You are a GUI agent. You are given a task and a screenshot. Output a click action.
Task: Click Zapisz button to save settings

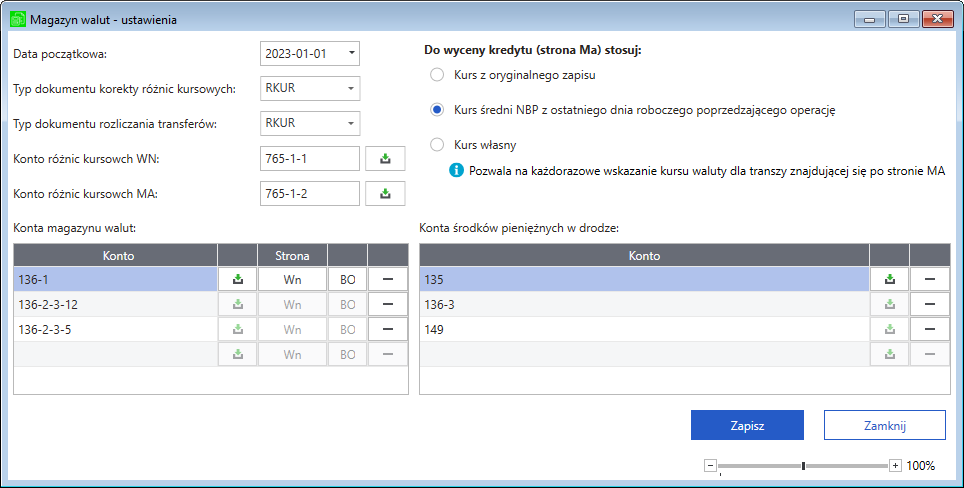coord(747,425)
